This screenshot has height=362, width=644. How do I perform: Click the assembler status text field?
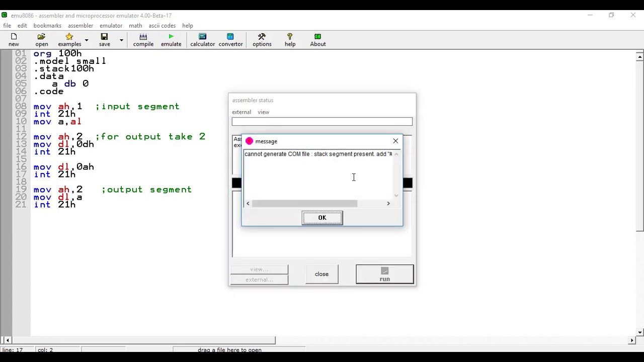(322, 121)
